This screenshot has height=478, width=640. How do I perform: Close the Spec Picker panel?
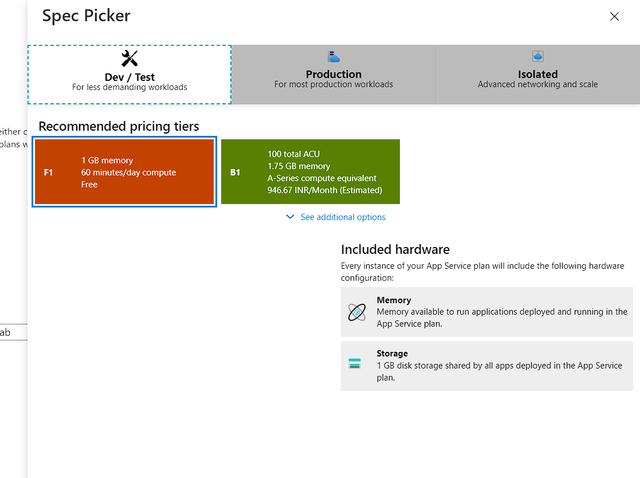coord(614,17)
